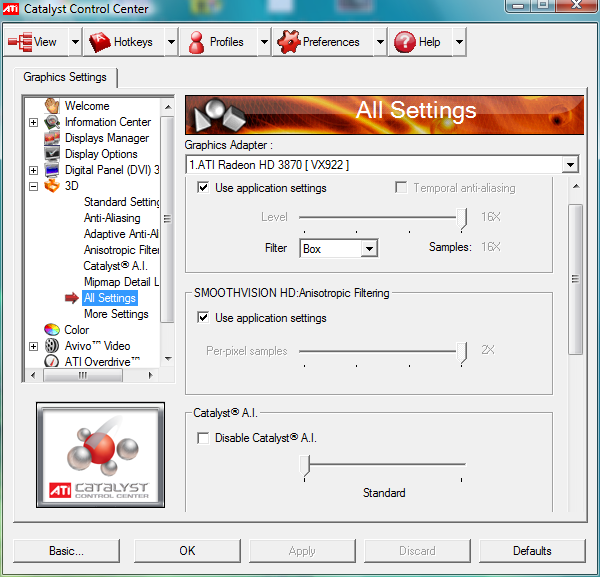Click the anti-aliasing Level slider thumb

point(462,218)
